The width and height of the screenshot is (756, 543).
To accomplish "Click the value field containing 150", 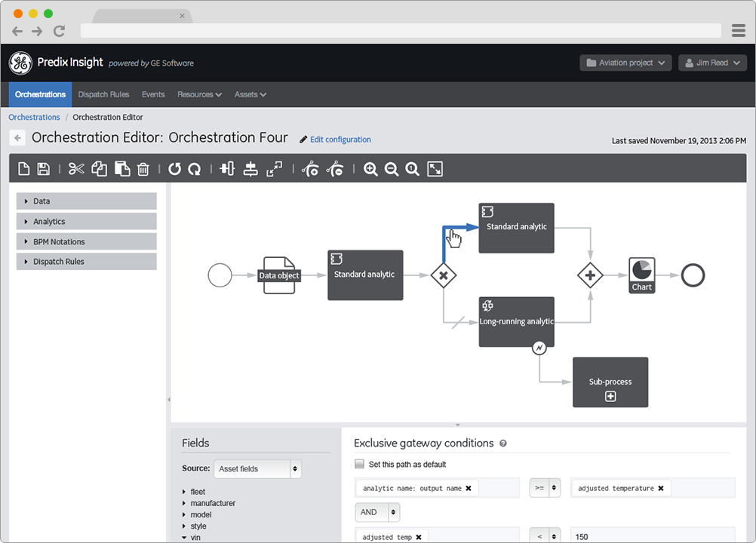I will pos(653,536).
